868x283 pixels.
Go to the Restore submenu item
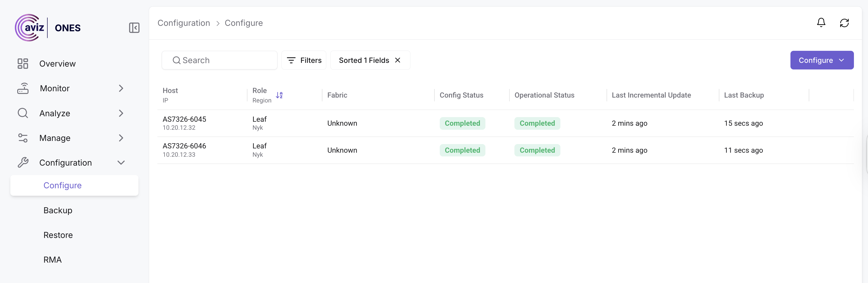[x=58, y=235]
